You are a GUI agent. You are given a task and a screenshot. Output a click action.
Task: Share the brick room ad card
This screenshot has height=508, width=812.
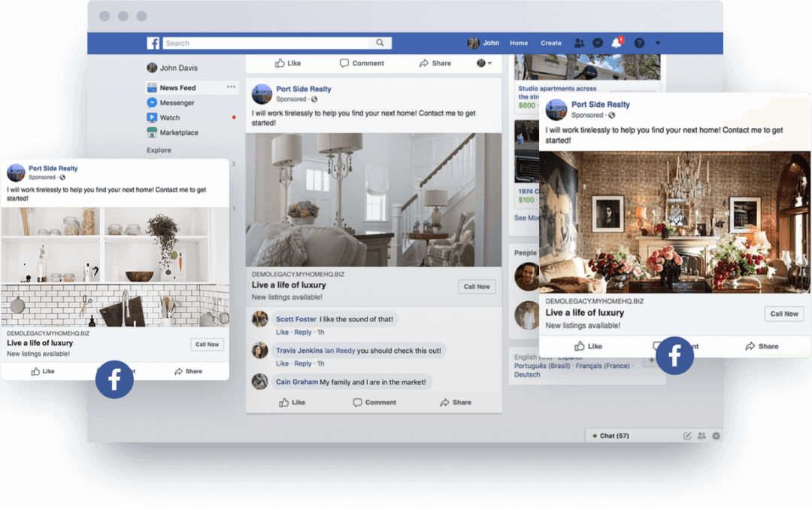762,346
